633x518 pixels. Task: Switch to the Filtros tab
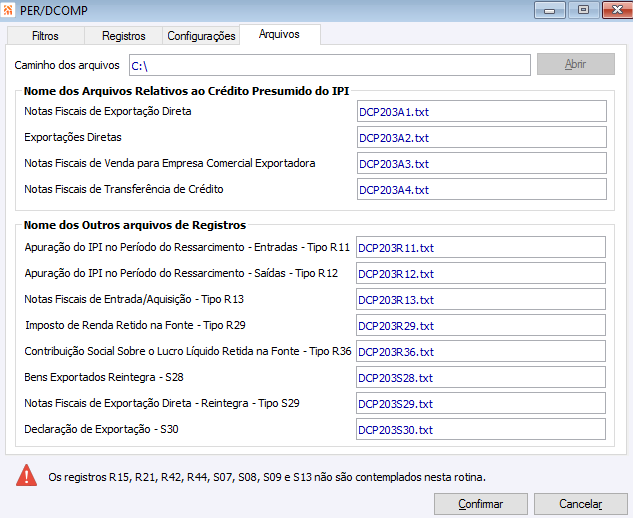pos(45,36)
